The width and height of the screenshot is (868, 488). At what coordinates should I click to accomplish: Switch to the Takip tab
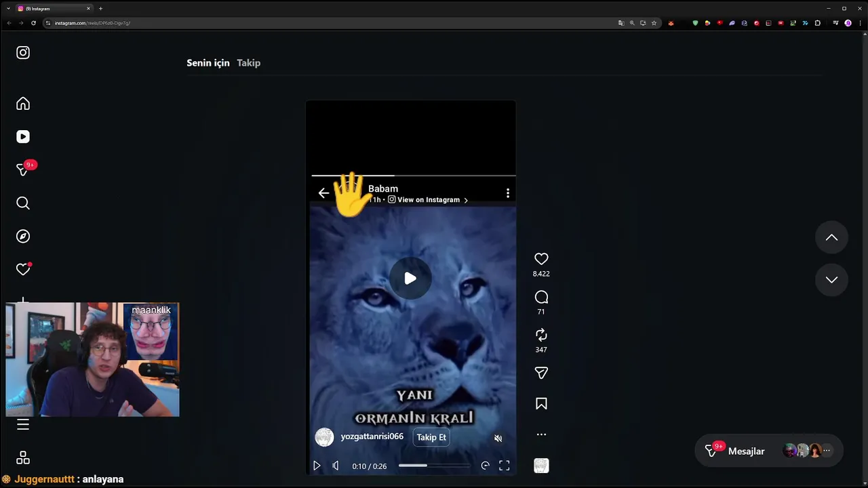pyautogui.click(x=249, y=63)
